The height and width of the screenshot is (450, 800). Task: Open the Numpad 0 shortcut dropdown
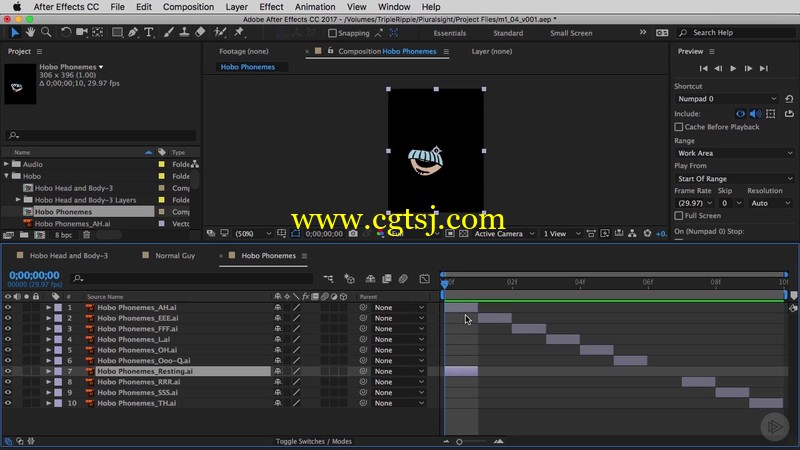click(x=727, y=99)
